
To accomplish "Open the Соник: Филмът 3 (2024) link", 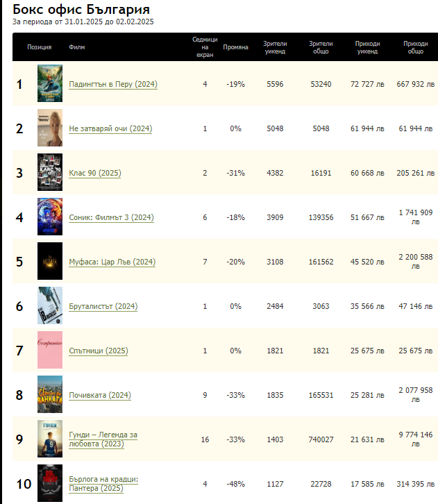I will [111, 218].
